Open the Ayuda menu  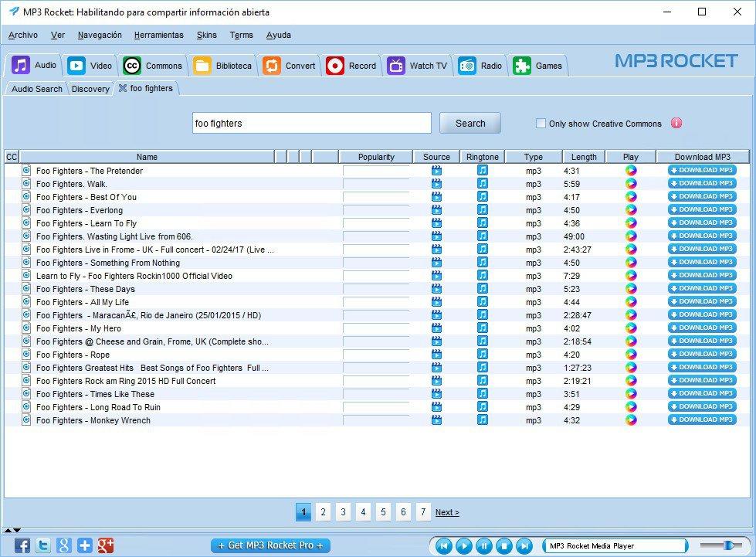coord(278,35)
